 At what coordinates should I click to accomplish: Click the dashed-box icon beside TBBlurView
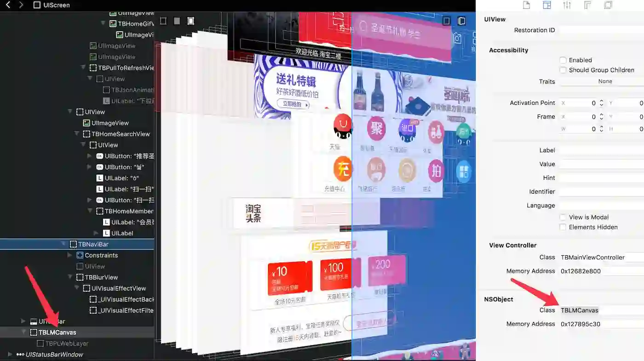click(x=80, y=277)
